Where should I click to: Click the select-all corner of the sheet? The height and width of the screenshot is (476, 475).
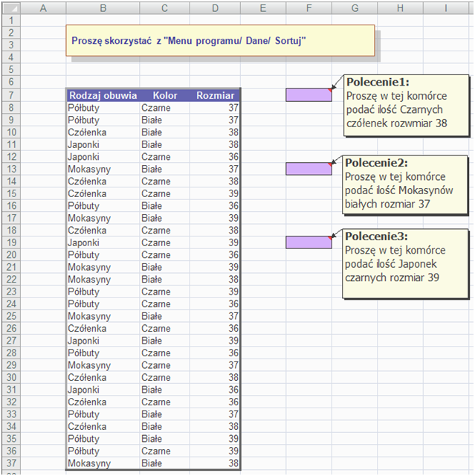(x=9, y=8)
